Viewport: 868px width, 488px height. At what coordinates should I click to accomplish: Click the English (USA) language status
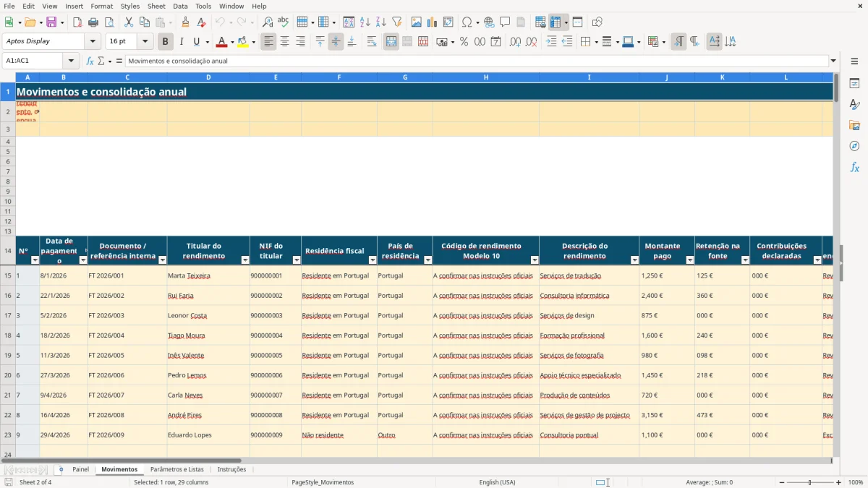497,482
